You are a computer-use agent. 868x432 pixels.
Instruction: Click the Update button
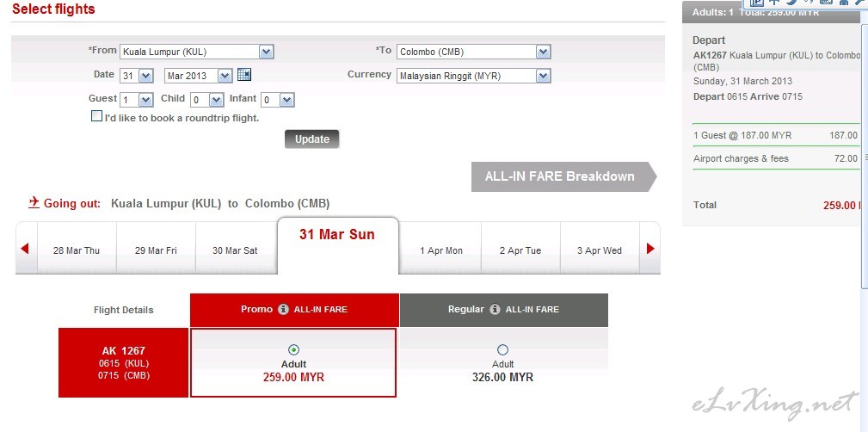(x=311, y=139)
